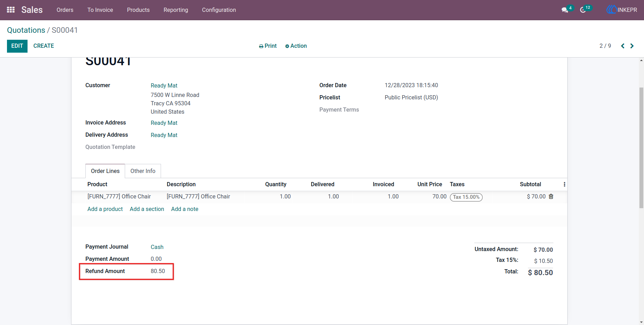The height and width of the screenshot is (325, 644).
Task: Click the EDIT button
Action: coord(17,46)
